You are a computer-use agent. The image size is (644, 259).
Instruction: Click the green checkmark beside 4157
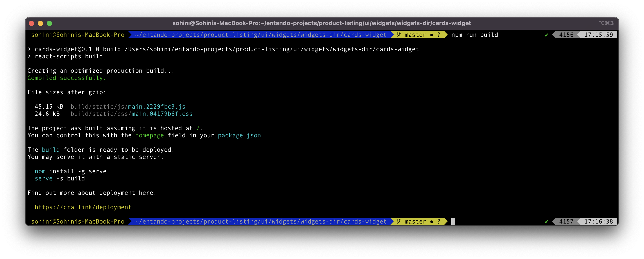(547, 222)
